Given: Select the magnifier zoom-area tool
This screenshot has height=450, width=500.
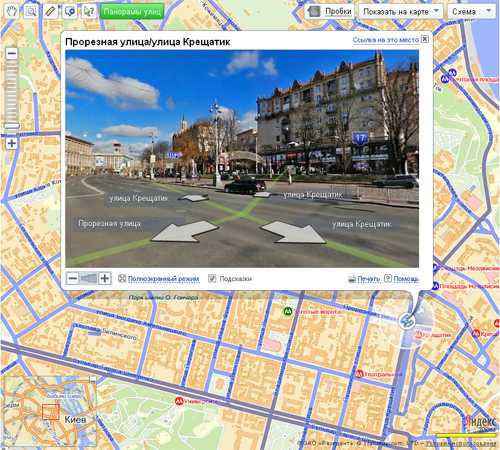Looking at the screenshot, I should point(31,11).
